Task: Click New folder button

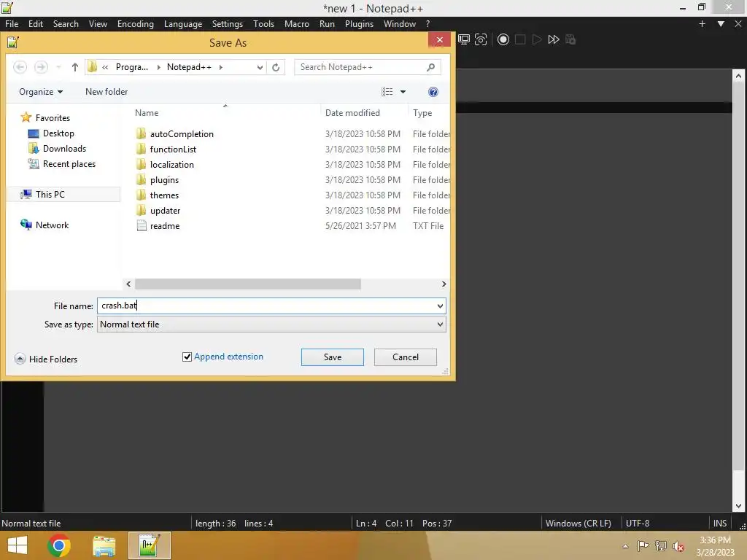Action: (107, 92)
